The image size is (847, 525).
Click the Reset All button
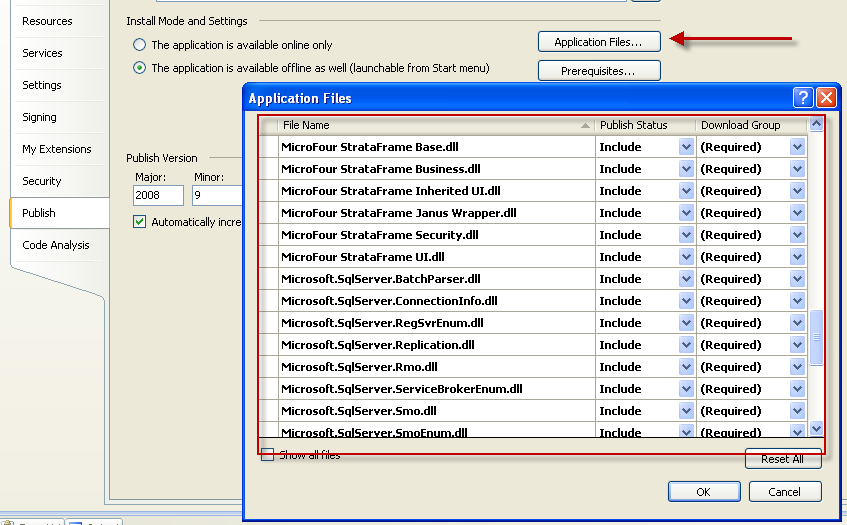point(782,459)
